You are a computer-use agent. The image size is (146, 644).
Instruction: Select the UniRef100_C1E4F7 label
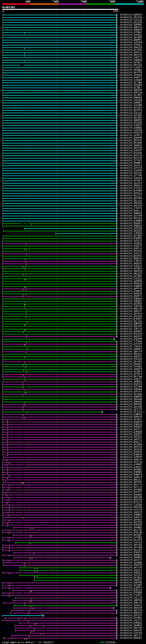pyautogui.click(x=131, y=67)
